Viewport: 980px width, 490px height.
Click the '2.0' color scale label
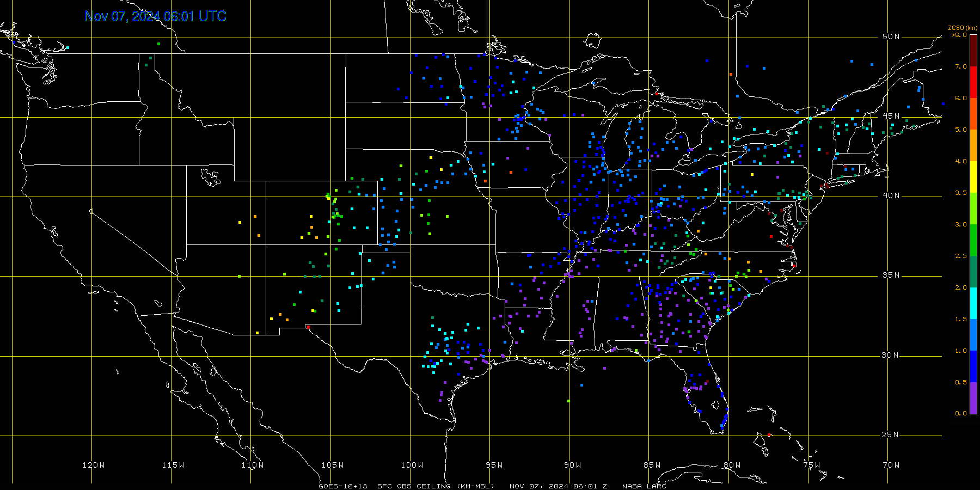point(961,287)
